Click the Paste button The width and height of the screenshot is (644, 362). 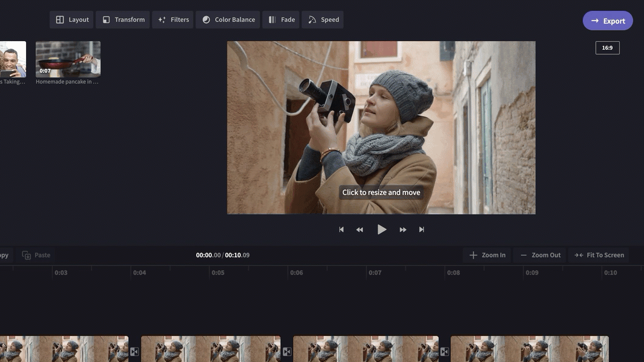[36, 255]
